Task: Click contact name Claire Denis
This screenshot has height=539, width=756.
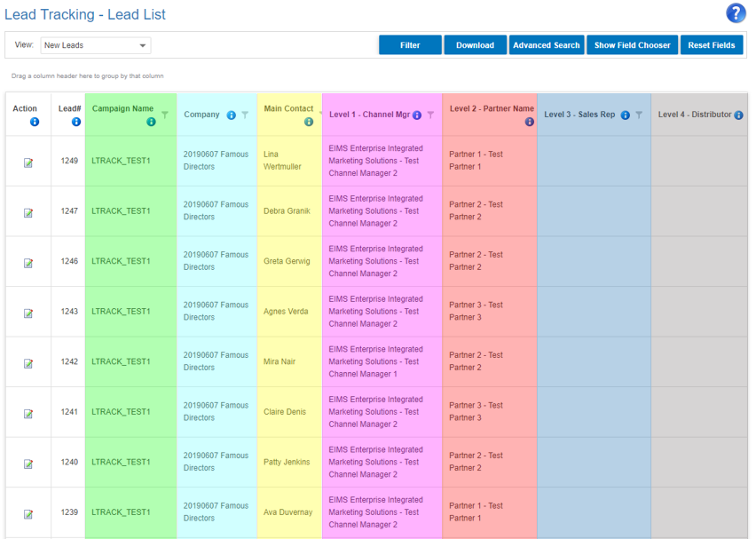Action: tap(285, 412)
